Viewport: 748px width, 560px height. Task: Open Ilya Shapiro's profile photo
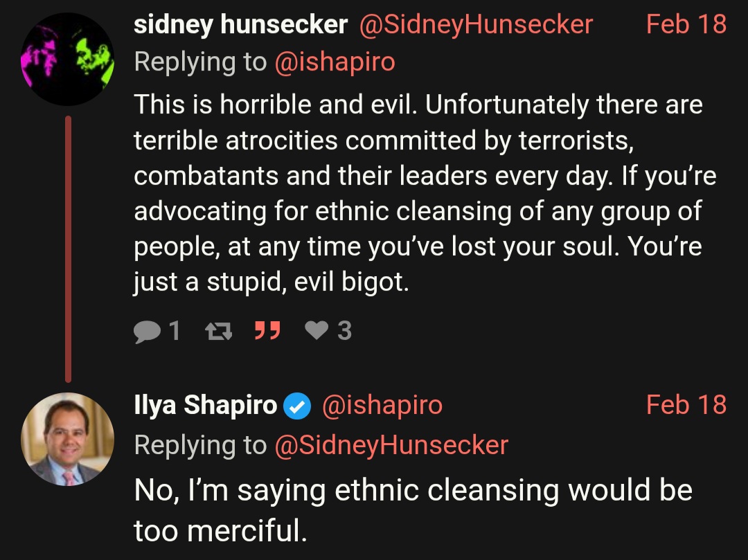click(x=68, y=439)
